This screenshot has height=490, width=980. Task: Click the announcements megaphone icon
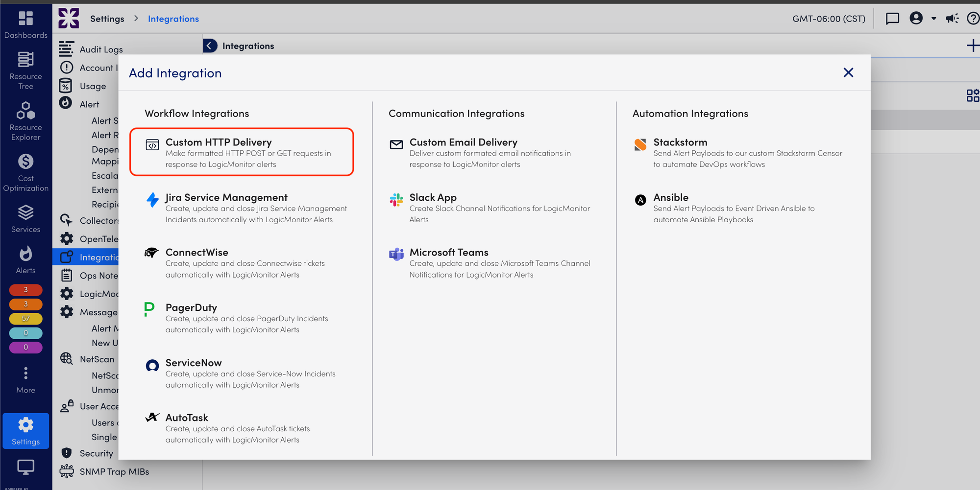[x=952, y=19]
